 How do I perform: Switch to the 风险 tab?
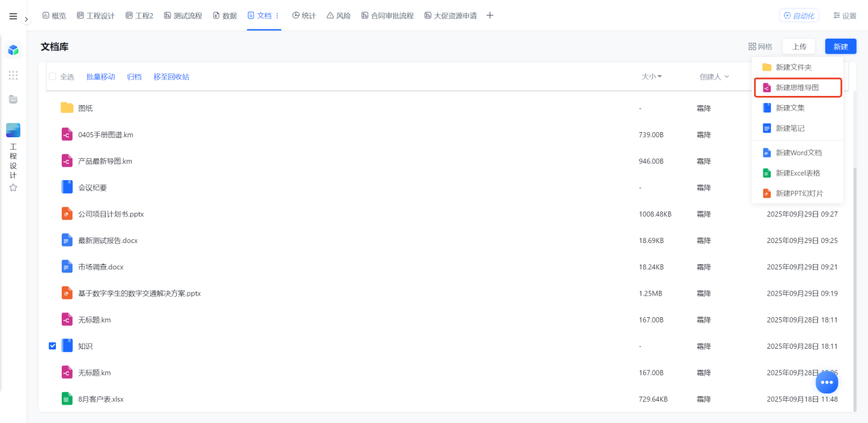tap(339, 16)
